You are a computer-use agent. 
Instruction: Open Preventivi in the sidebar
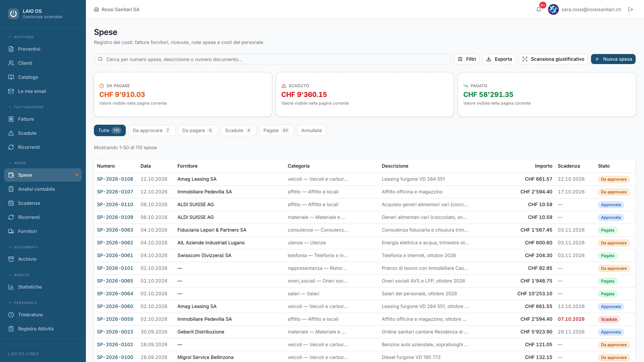click(x=43, y=49)
